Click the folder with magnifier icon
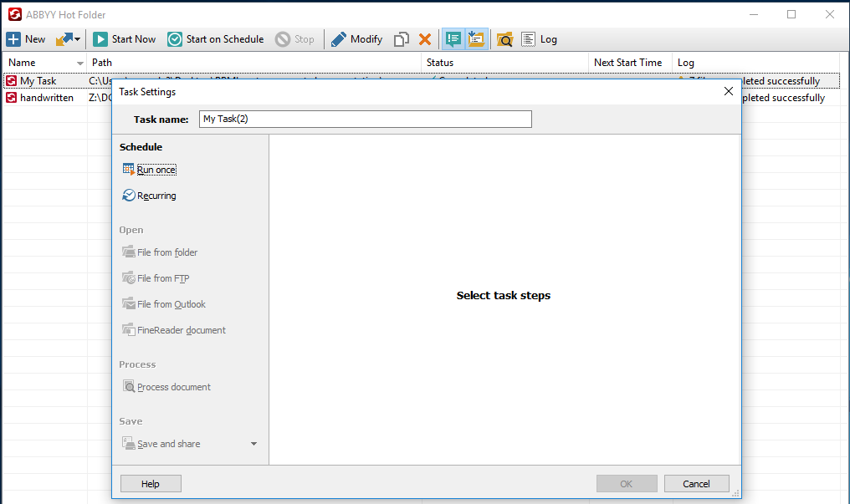This screenshot has width=850, height=504. [x=504, y=39]
